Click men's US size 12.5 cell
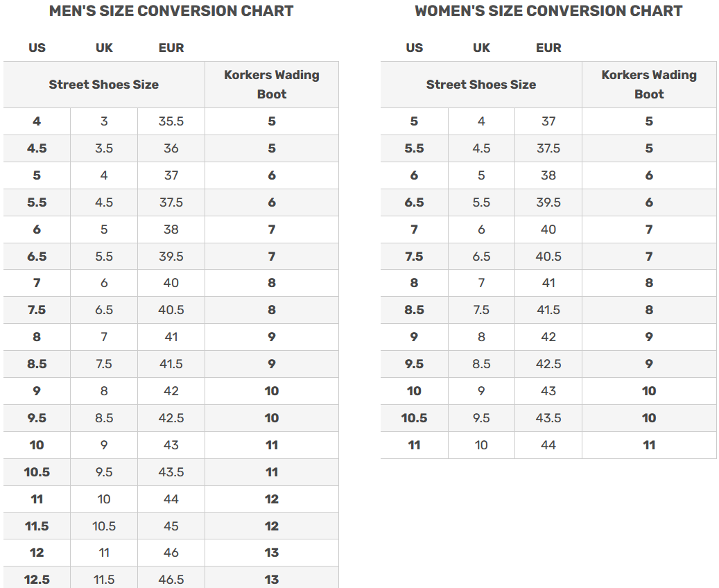 (x=37, y=578)
